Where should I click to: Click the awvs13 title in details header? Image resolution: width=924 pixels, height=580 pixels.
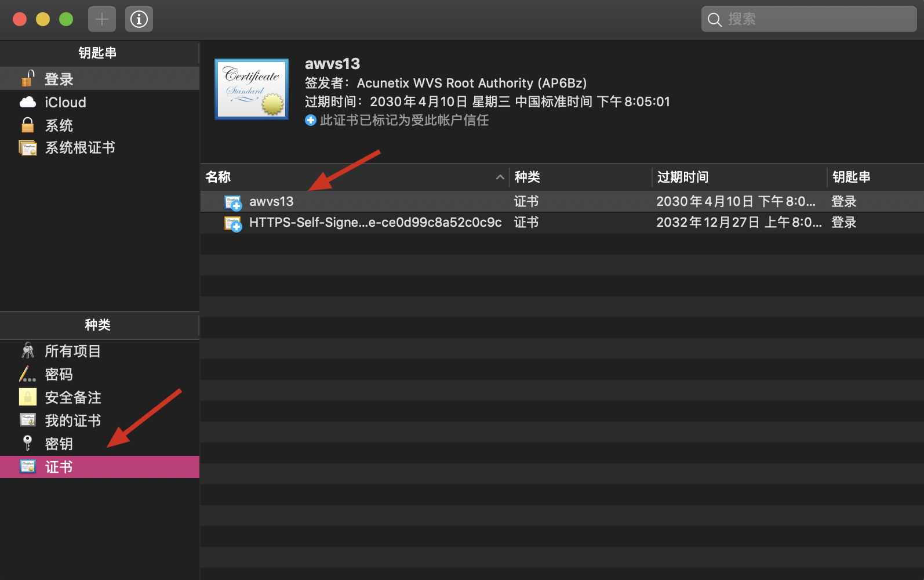pos(333,64)
